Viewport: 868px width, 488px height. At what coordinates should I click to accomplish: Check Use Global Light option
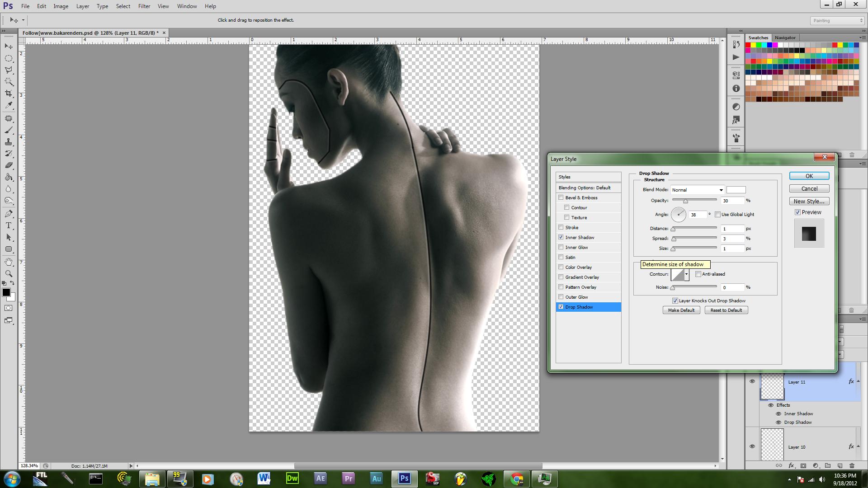click(717, 215)
